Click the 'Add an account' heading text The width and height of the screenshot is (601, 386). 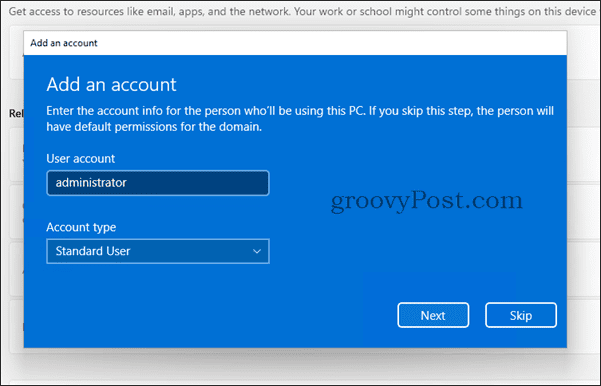[111, 84]
